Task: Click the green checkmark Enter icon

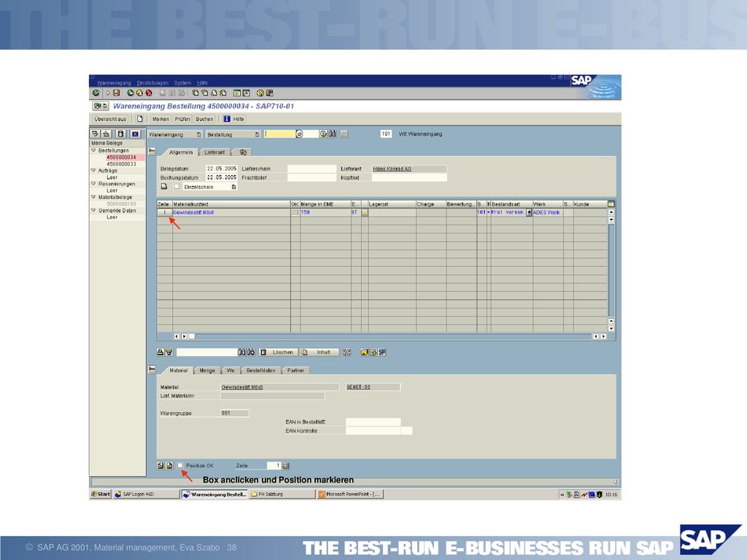Action: pos(96,93)
